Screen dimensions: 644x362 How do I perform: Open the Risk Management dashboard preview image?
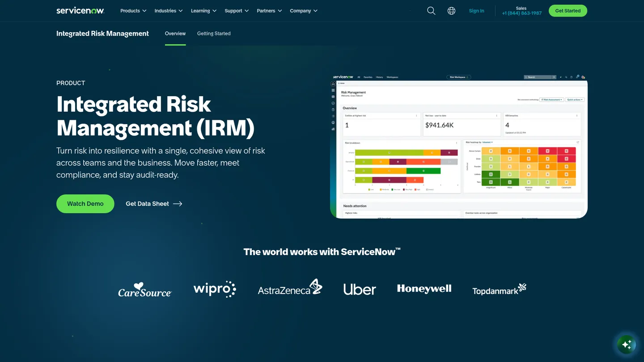[459, 146]
